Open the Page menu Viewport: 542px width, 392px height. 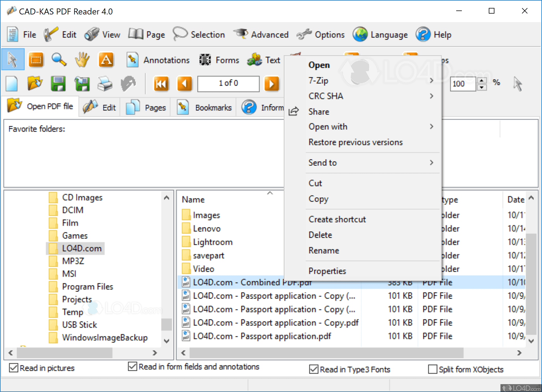click(146, 35)
